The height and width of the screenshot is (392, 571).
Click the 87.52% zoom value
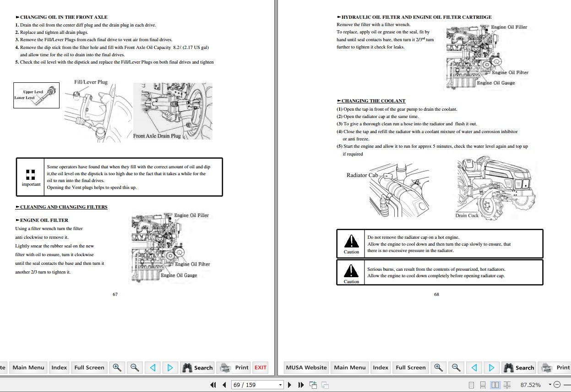tap(531, 385)
